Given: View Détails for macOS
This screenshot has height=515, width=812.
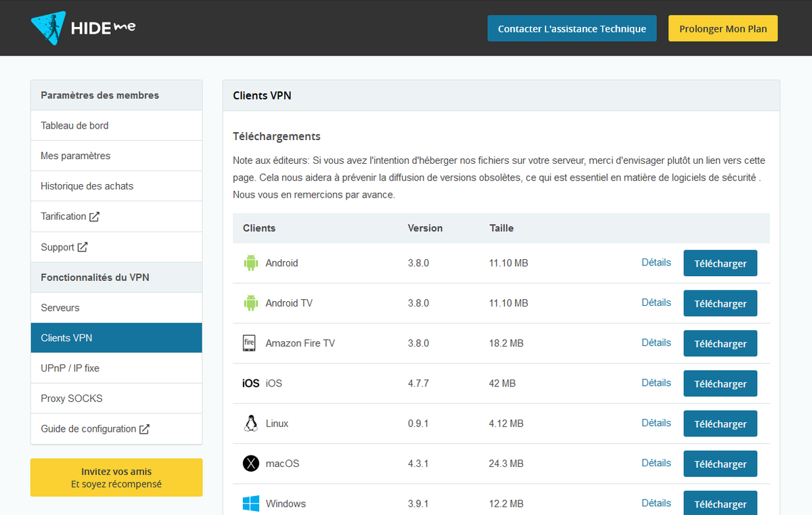Looking at the screenshot, I should click(x=656, y=463).
